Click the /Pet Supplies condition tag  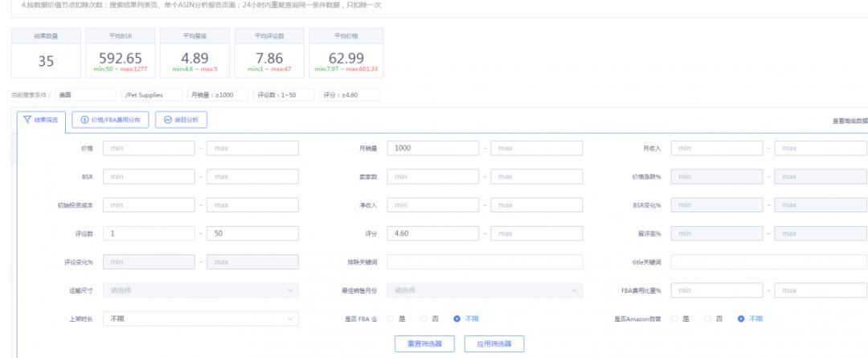pyautogui.click(x=151, y=95)
